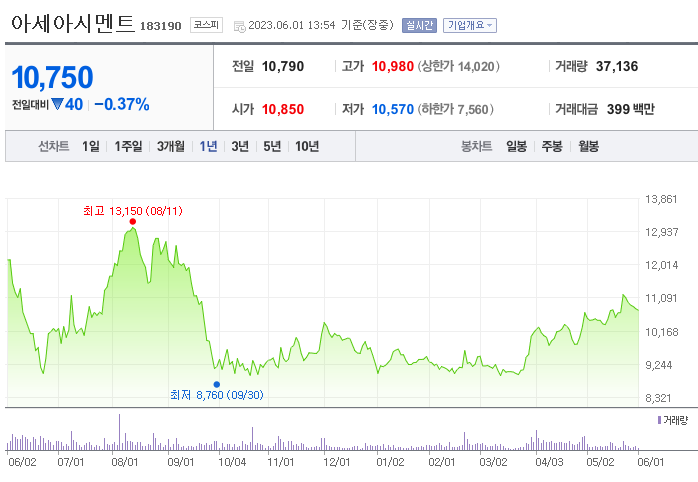The image size is (698, 482).
Task: Select the 3개월 line chart tab
Action: click(170, 146)
